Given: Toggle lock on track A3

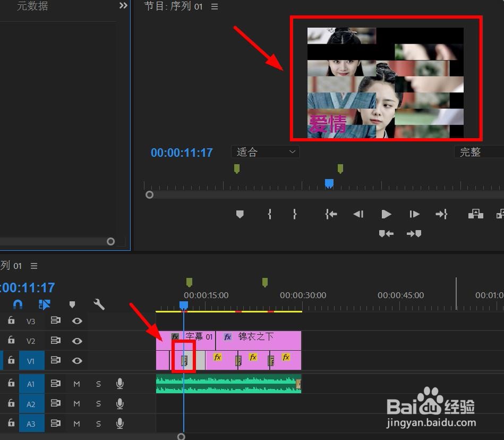Looking at the screenshot, I should tap(11, 422).
